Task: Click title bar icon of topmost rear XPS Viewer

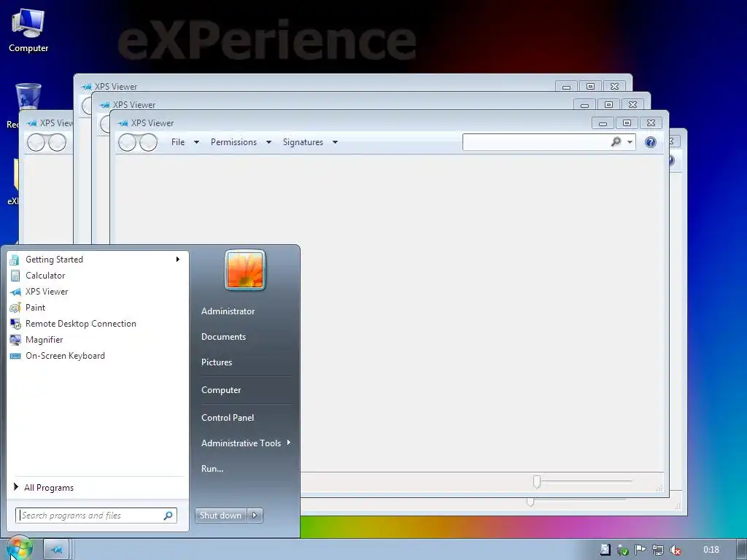Action: coord(86,87)
